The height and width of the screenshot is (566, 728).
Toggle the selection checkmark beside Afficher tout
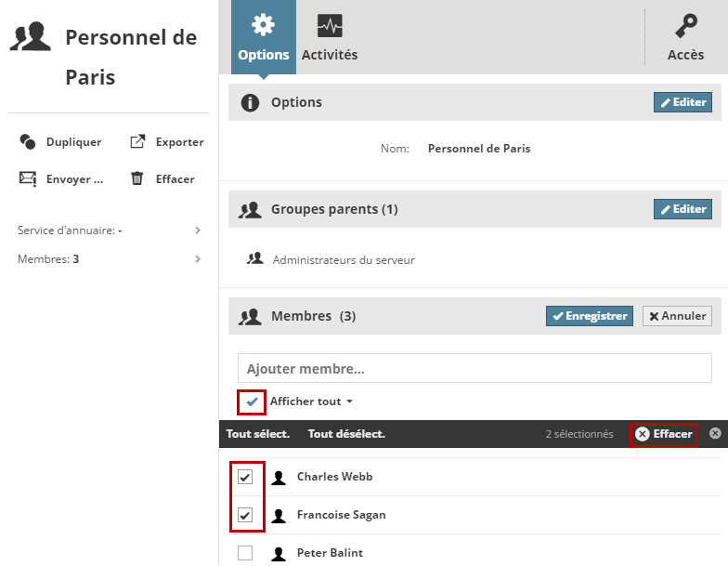(x=252, y=401)
